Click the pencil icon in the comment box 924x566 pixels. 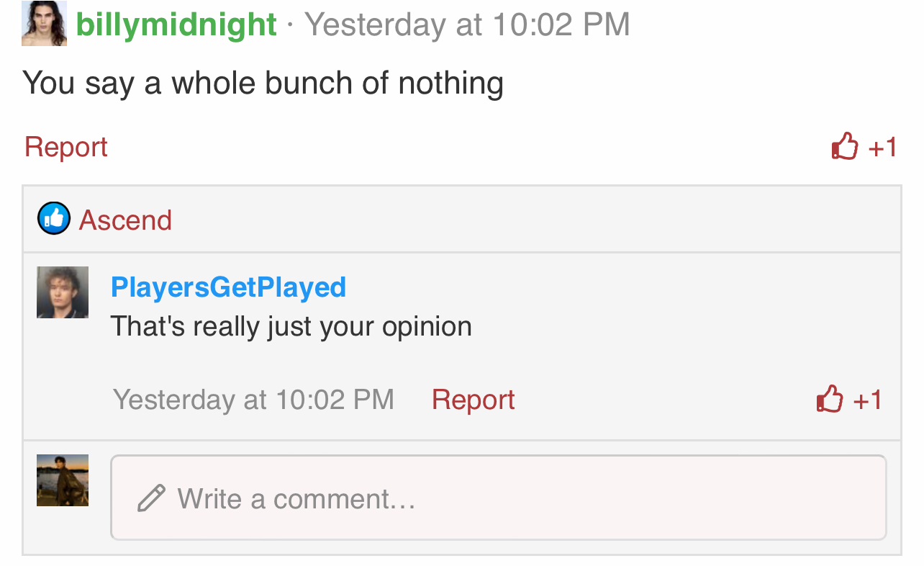(x=151, y=498)
